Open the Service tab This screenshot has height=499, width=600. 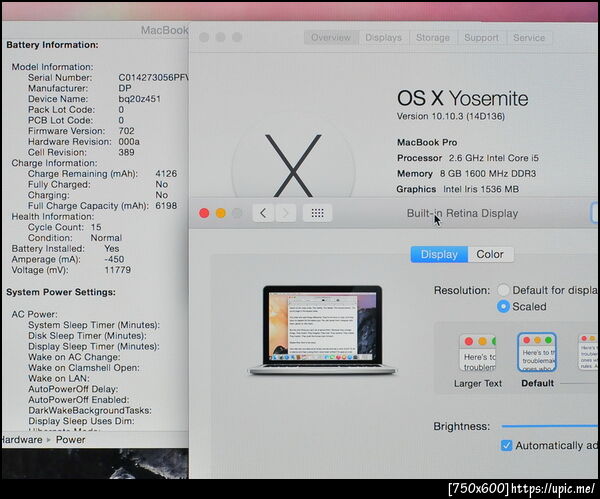[529, 38]
